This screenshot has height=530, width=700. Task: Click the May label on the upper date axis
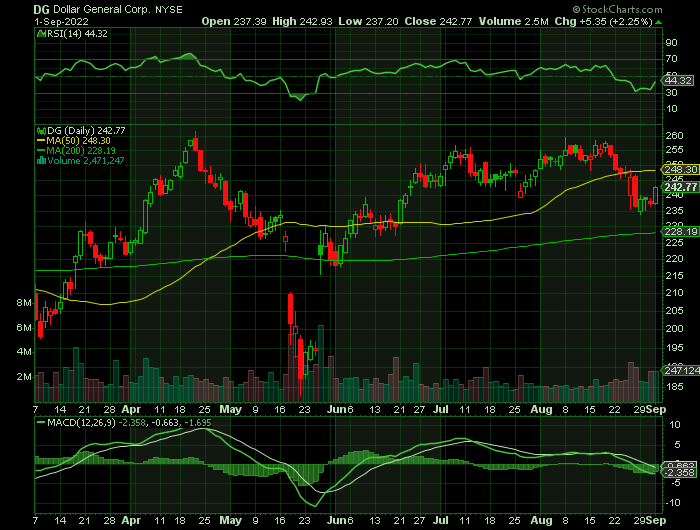[231, 409]
